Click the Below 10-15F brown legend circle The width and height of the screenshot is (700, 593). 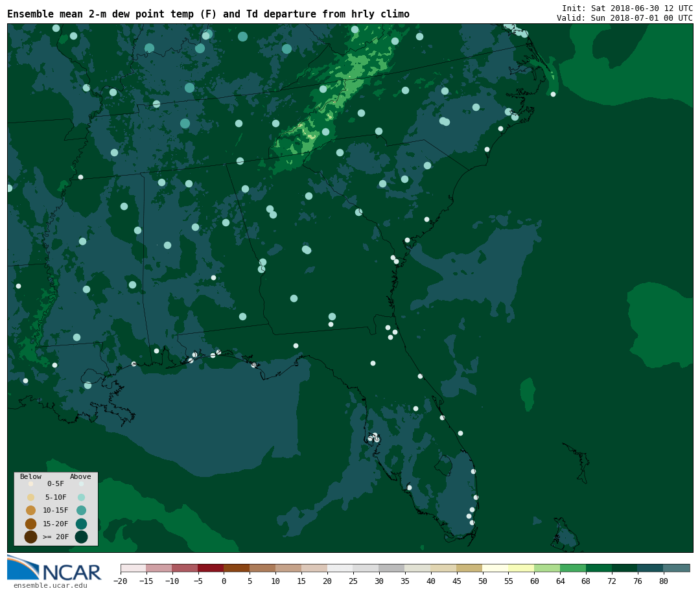coord(31,510)
